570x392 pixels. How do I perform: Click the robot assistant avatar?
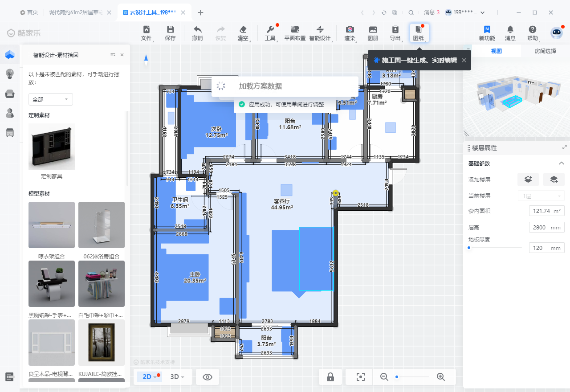coord(557,33)
